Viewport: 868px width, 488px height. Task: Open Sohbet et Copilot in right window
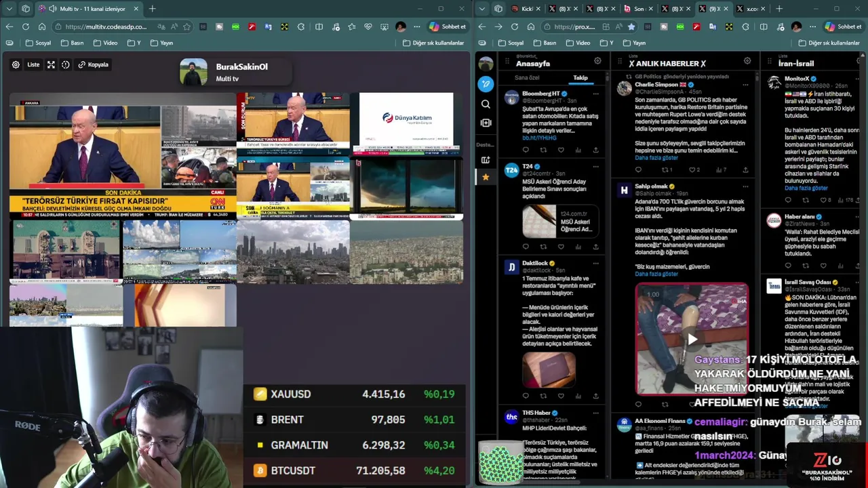tap(844, 26)
